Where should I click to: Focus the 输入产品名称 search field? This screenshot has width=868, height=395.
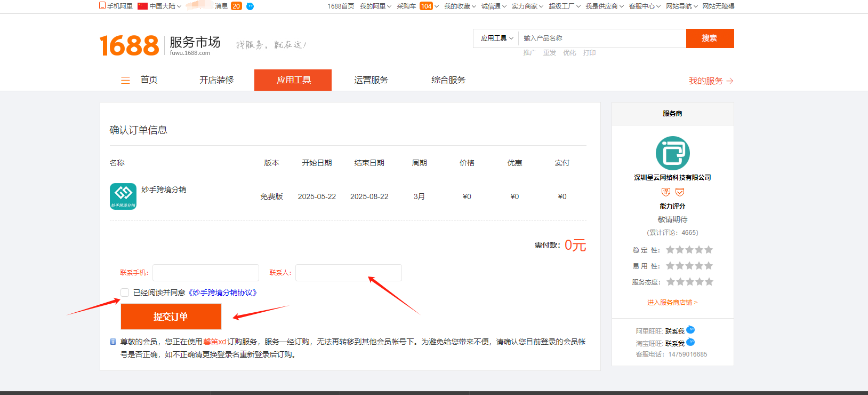(602, 38)
